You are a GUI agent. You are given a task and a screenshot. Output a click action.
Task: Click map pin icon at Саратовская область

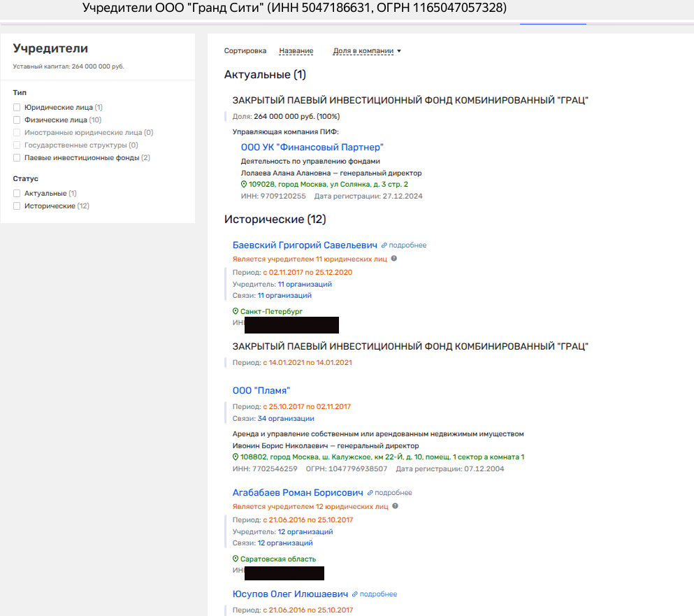[236, 559]
